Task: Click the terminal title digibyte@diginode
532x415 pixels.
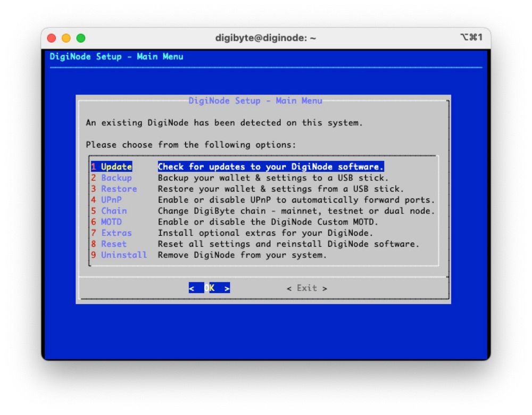Action: tap(265, 38)
